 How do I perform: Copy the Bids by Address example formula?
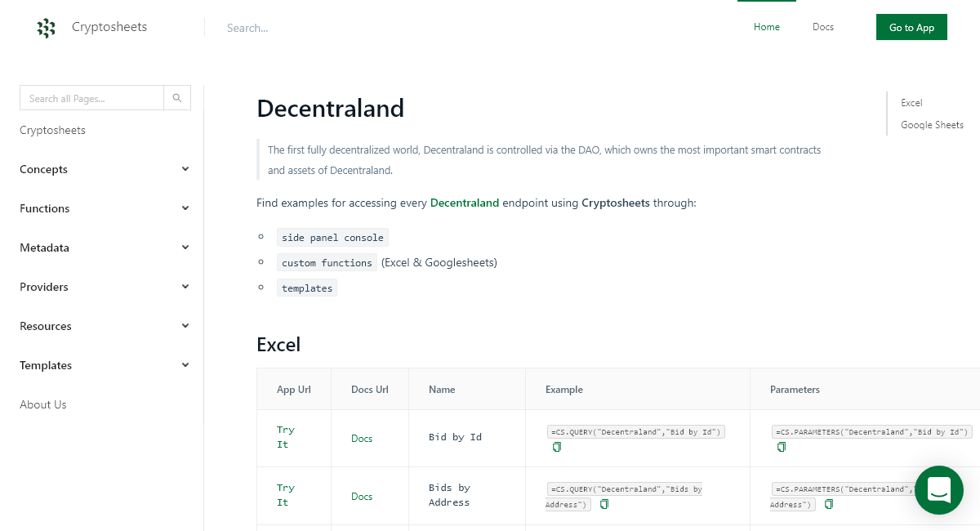pyautogui.click(x=604, y=504)
